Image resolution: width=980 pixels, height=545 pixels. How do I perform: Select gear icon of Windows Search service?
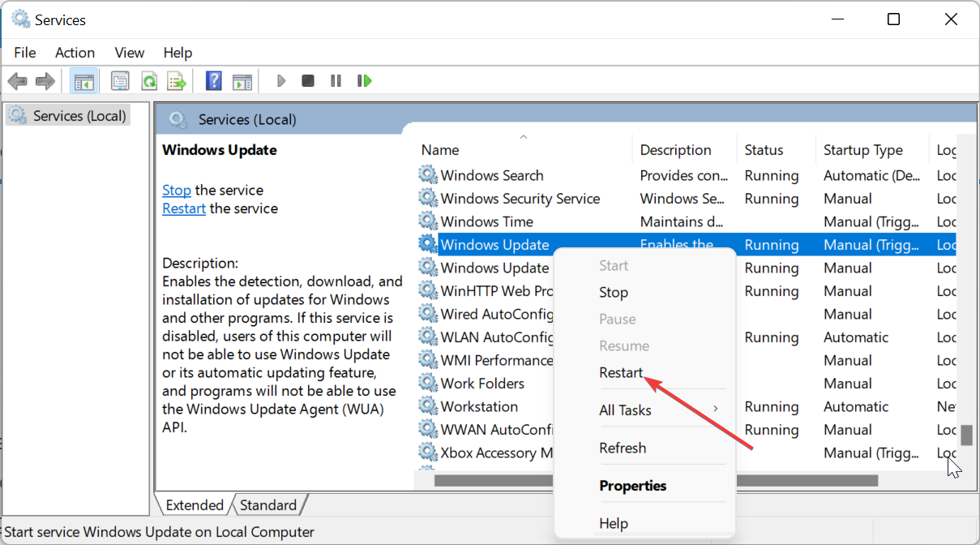click(x=428, y=175)
